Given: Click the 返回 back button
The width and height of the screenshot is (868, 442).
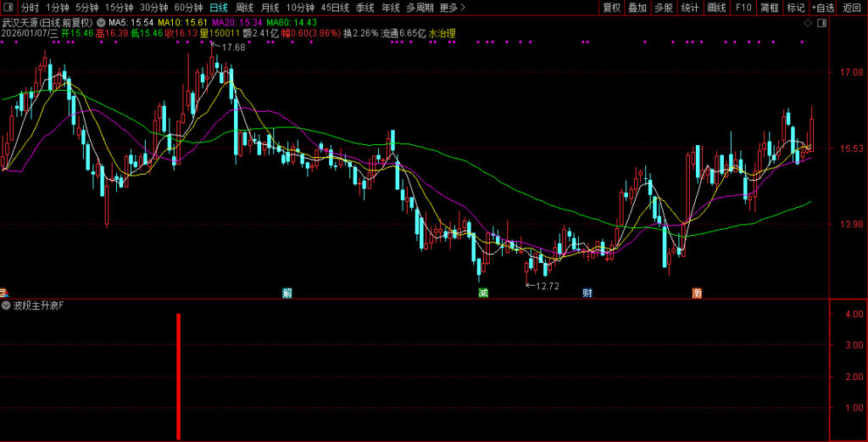Looking at the screenshot, I should click(x=852, y=8).
